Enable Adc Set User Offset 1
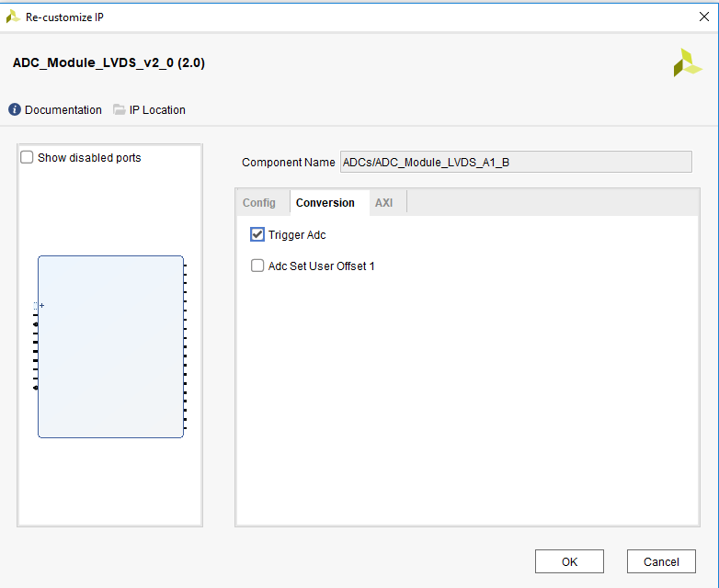The height and width of the screenshot is (588, 719). [257, 266]
